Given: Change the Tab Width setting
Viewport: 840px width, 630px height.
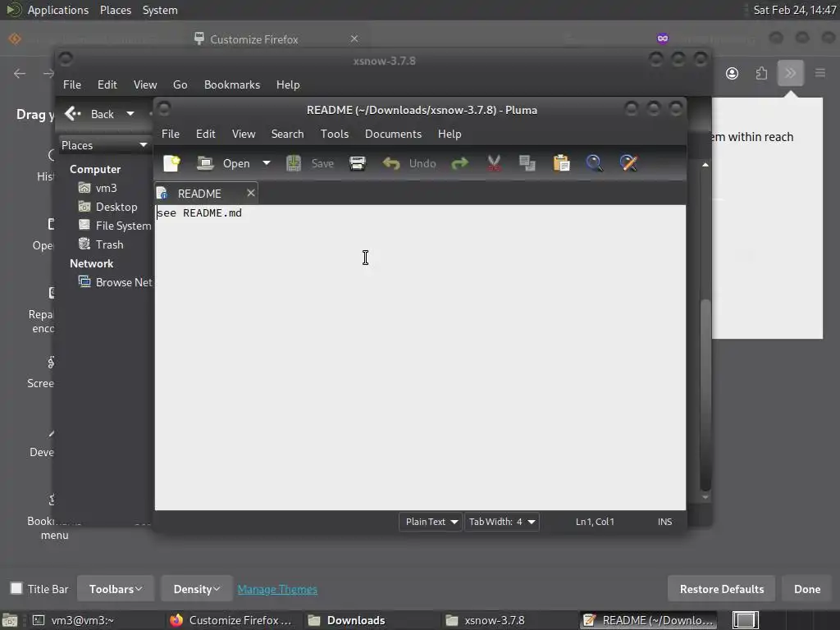Looking at the screenshot, I should (x=502, y=522).
